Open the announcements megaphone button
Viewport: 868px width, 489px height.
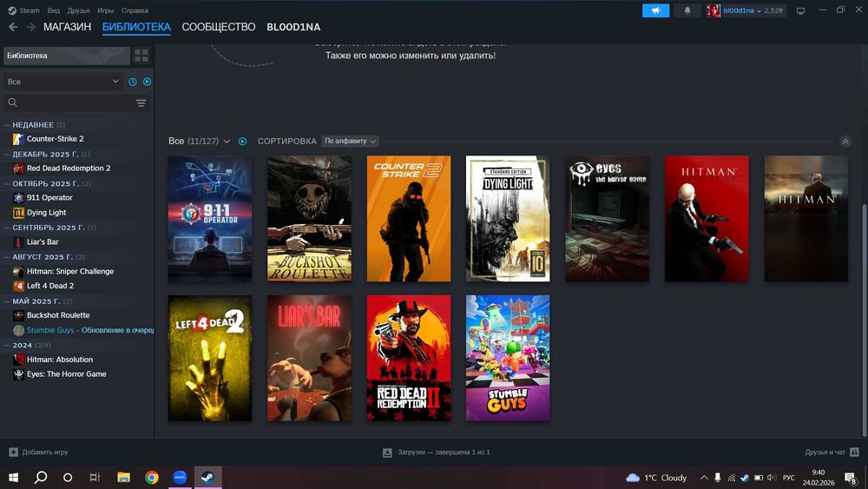655,10
